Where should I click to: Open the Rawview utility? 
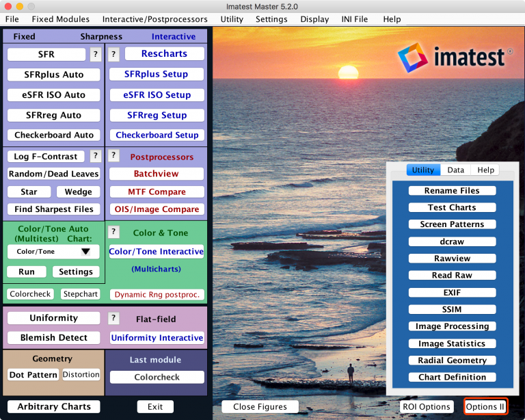pyautogui.click(x=452, y=259)
